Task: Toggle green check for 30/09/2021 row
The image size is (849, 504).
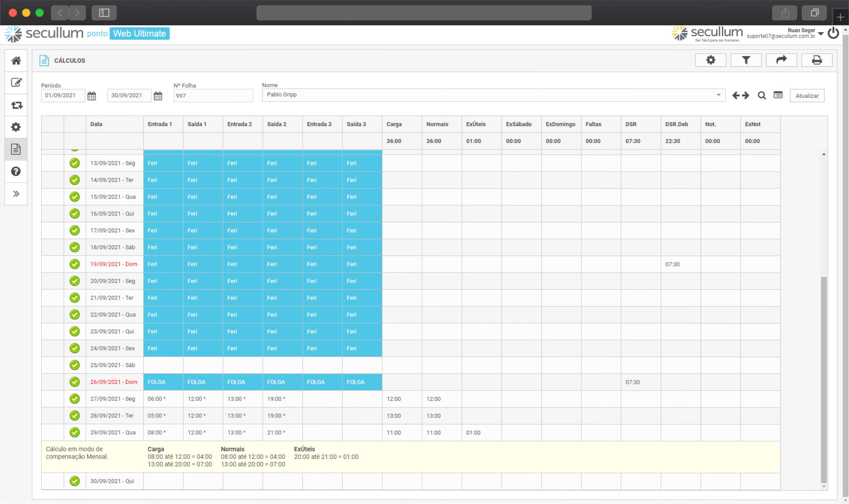Action: coord(75,481)
